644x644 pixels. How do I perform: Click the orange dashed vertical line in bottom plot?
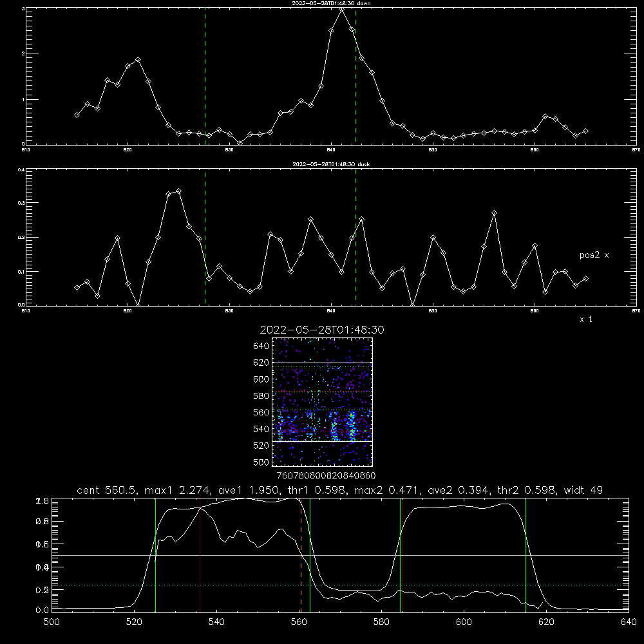(301, 555)
